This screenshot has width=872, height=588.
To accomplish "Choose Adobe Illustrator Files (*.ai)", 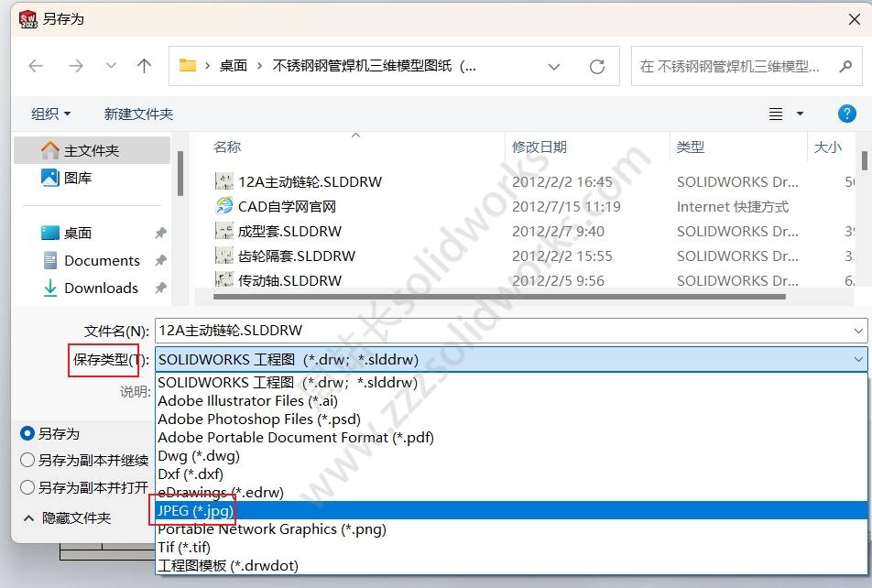I will tap(511, 400).
